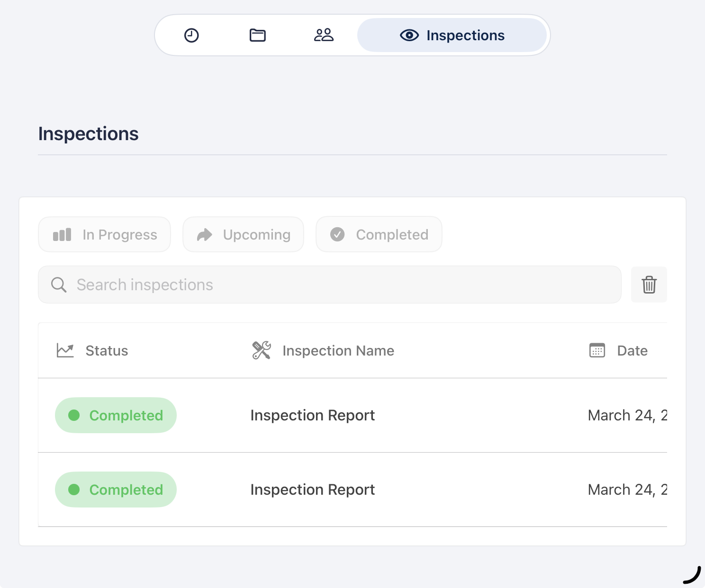The image size is (705, 588).
Task: Open the folder icon in top navigation
Action: pos(257,35)
